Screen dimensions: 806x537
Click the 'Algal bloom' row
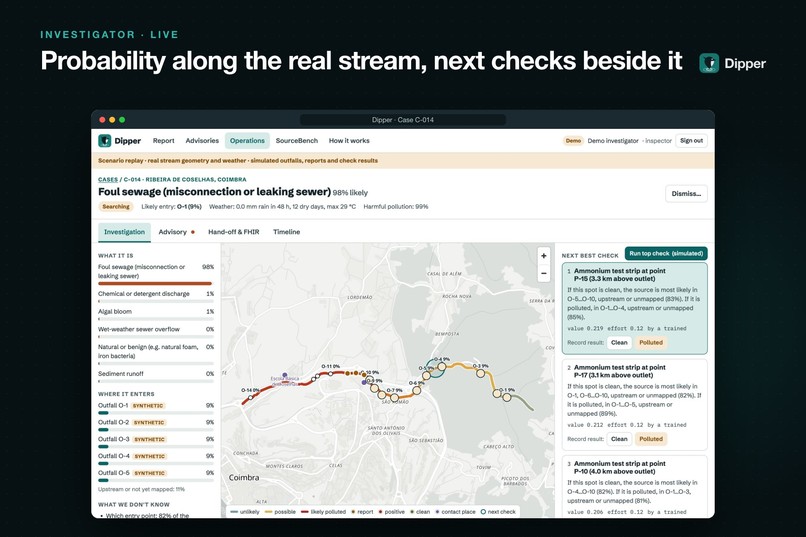(x=156, y=312)
